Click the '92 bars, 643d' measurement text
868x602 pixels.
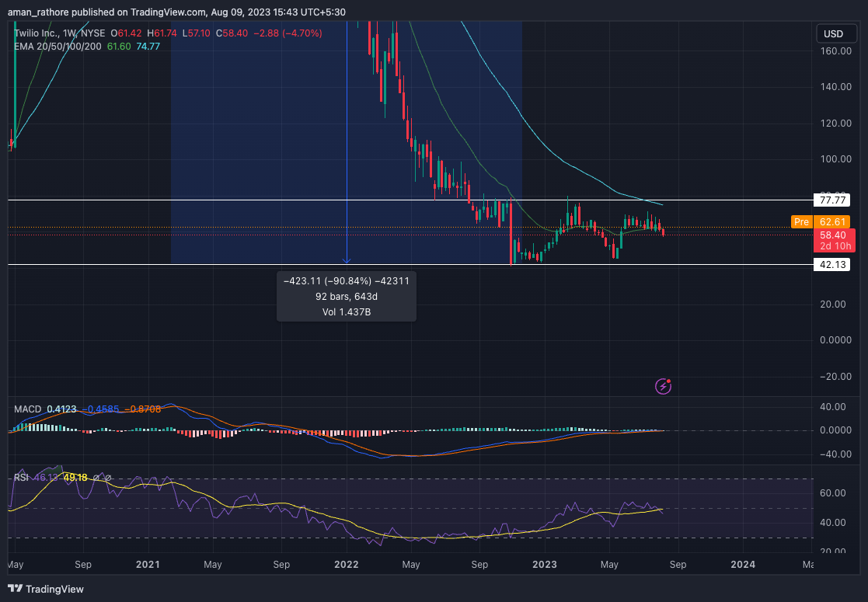point(347,297)
